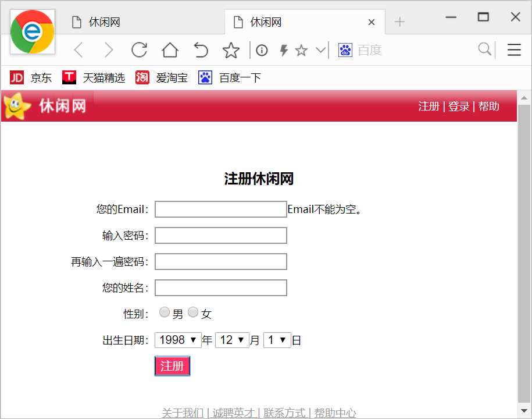Click the undo/restore closed tab icon
Viewport: 532px width, 419px height.
201,50
